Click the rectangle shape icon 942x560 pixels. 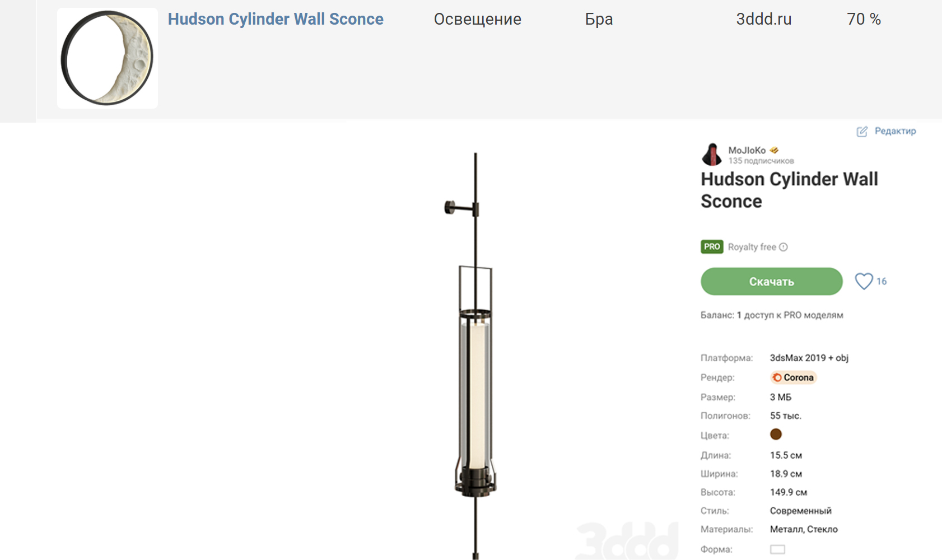[x=777, y=549]
